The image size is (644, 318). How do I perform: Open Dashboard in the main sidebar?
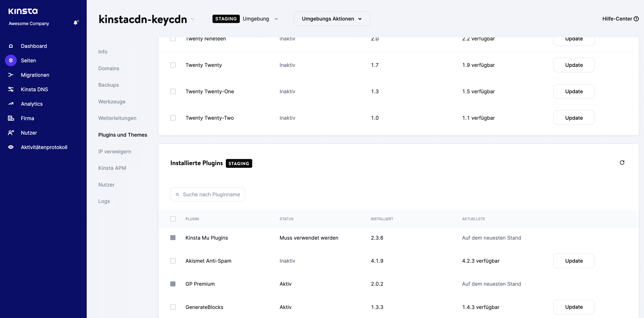point(34,46)
